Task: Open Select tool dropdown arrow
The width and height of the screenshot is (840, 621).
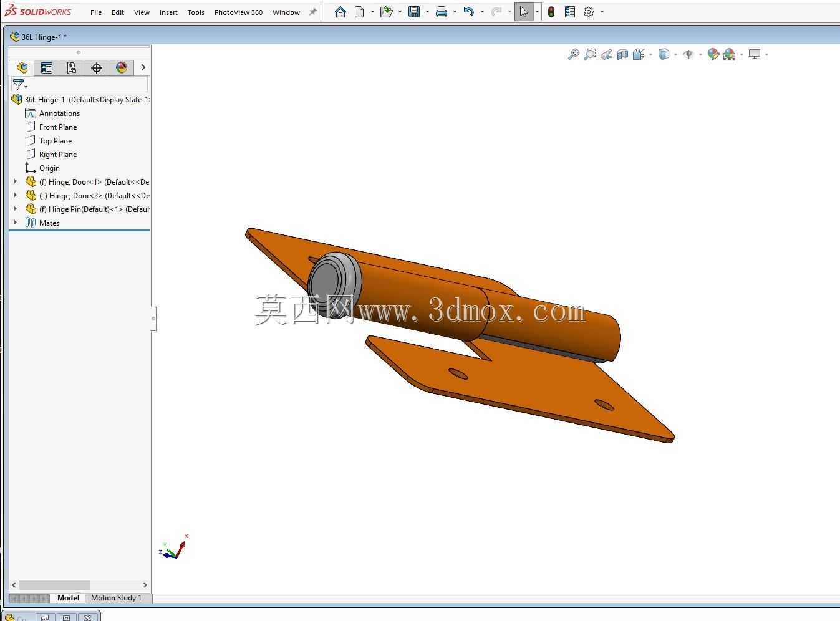Action: pyautogui.click(x=537, y=12)
